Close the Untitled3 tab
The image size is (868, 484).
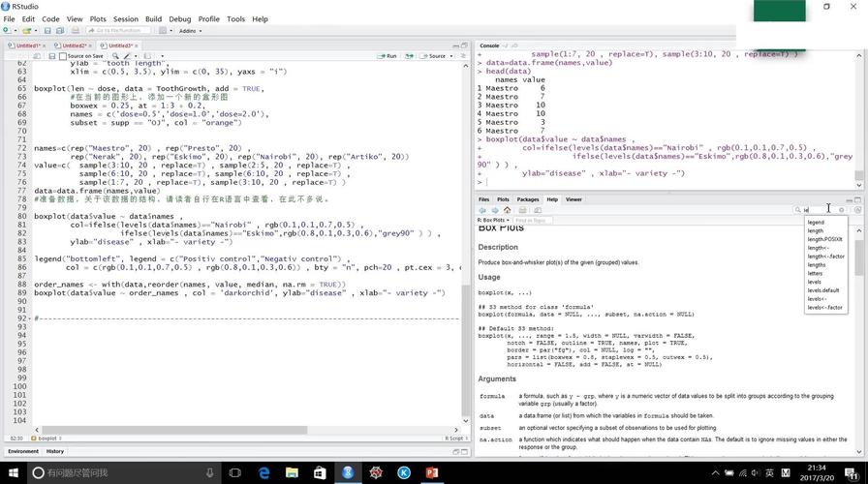coord(137,45)
